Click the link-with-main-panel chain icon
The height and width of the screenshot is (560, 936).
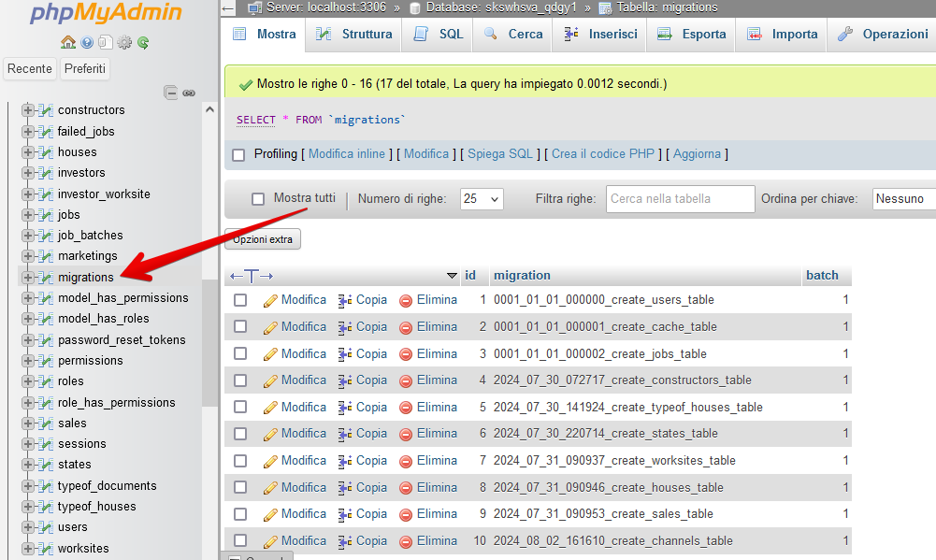tap(189, 93)
